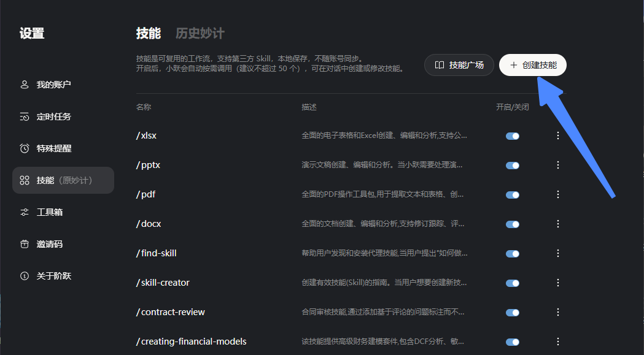Open the three-dot menu for /pptx

(x=557, y=165)
